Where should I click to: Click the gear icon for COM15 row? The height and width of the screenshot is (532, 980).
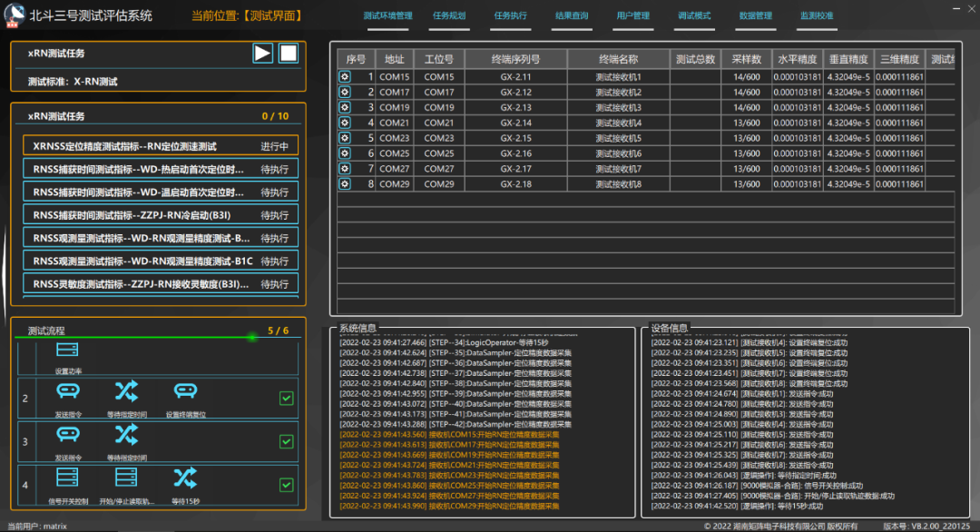coord(345,77)
